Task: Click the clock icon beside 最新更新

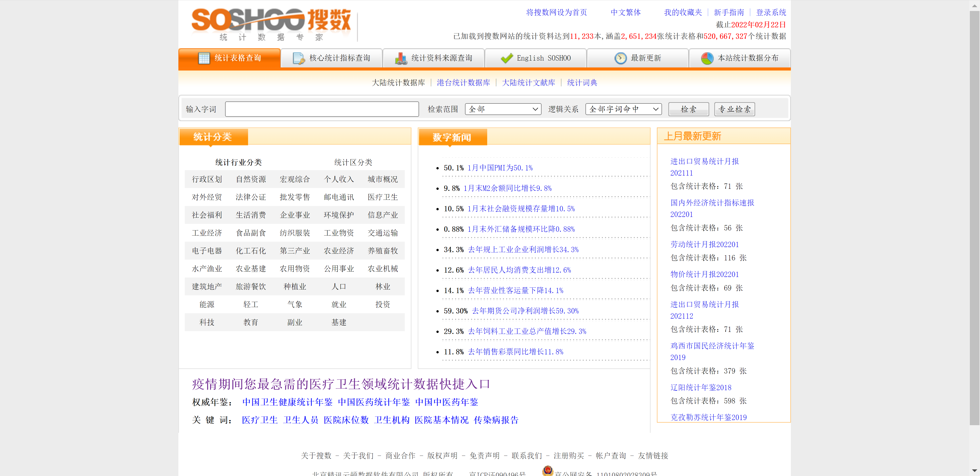Action: [x=620, y=58]
